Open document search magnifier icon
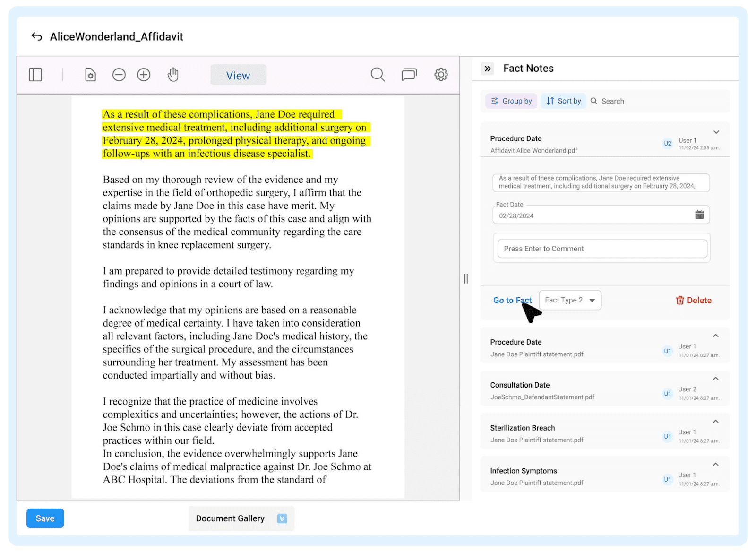This screenshot has width=756, height=552. [378, 75]
